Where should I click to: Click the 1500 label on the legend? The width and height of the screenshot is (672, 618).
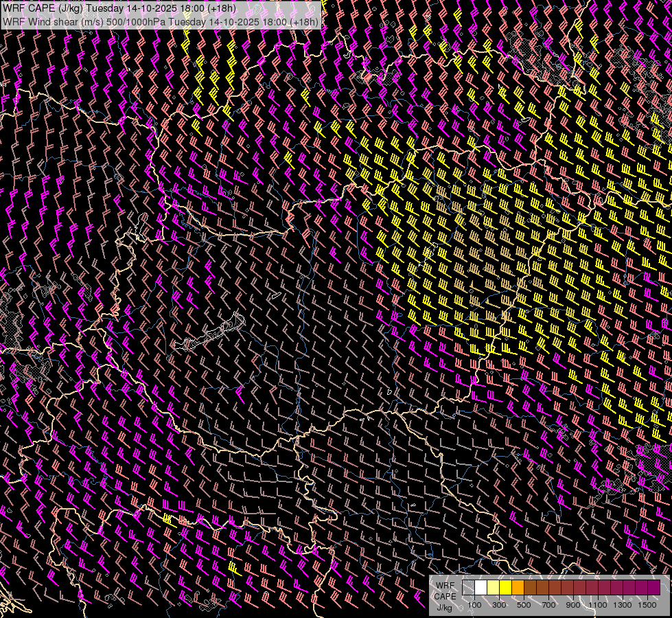(x=647, y=605)
